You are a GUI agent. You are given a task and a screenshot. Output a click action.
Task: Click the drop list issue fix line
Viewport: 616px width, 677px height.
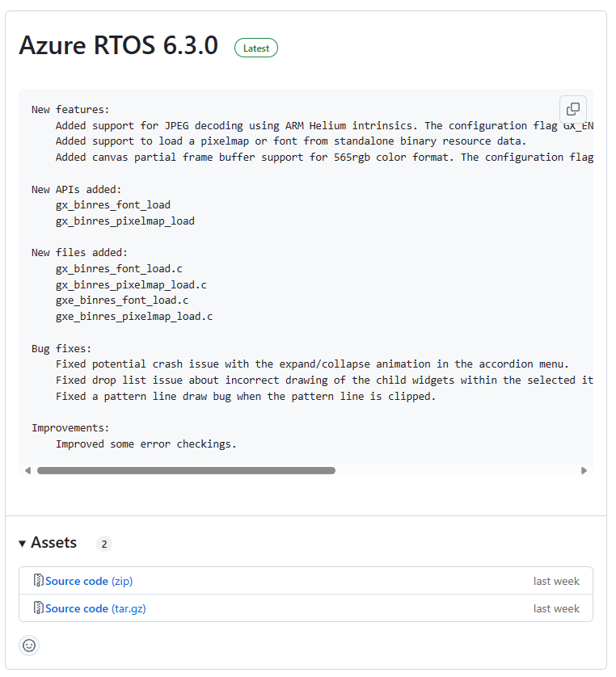click(x=324, y=381)
